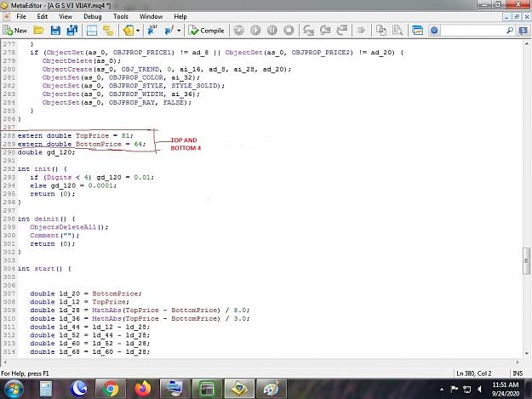Click the insert variable (var) icon

152,31
